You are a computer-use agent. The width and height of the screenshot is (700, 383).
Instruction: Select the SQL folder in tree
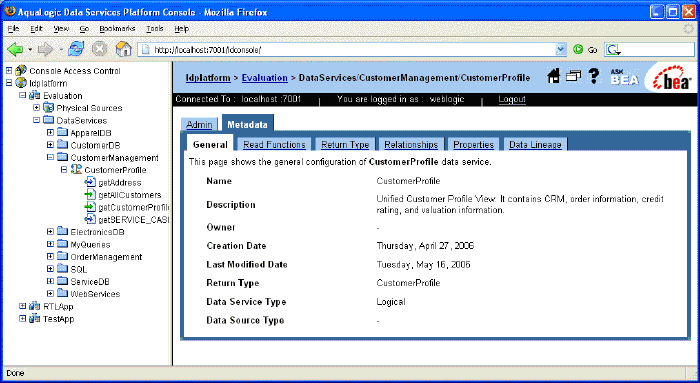coord(79,270)
